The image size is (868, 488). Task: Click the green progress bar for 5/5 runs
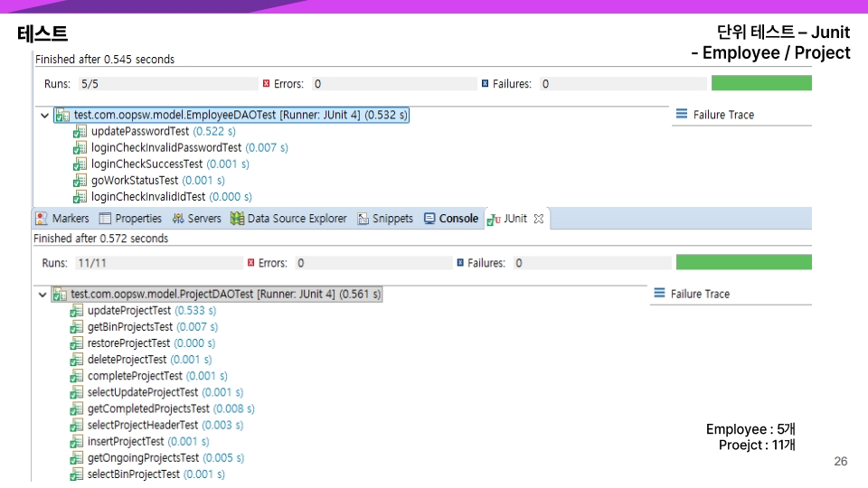click(x=761, y=83)
